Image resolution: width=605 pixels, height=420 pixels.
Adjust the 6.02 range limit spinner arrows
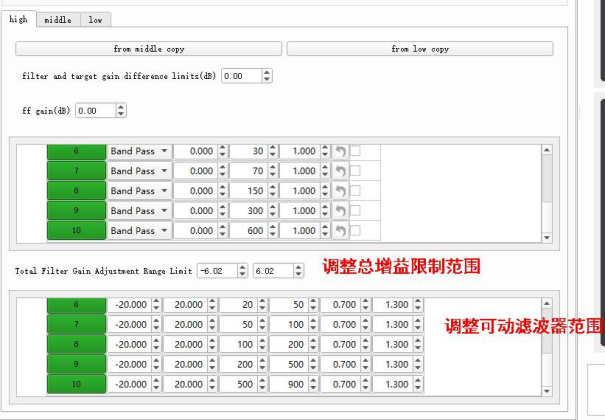tap(298, 271)
